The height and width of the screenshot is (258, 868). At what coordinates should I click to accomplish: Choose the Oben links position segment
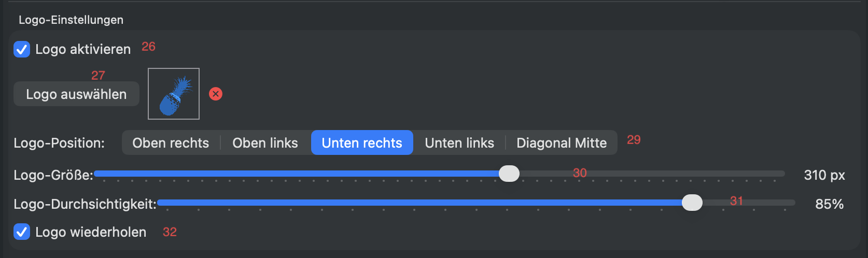click(265, 143)
